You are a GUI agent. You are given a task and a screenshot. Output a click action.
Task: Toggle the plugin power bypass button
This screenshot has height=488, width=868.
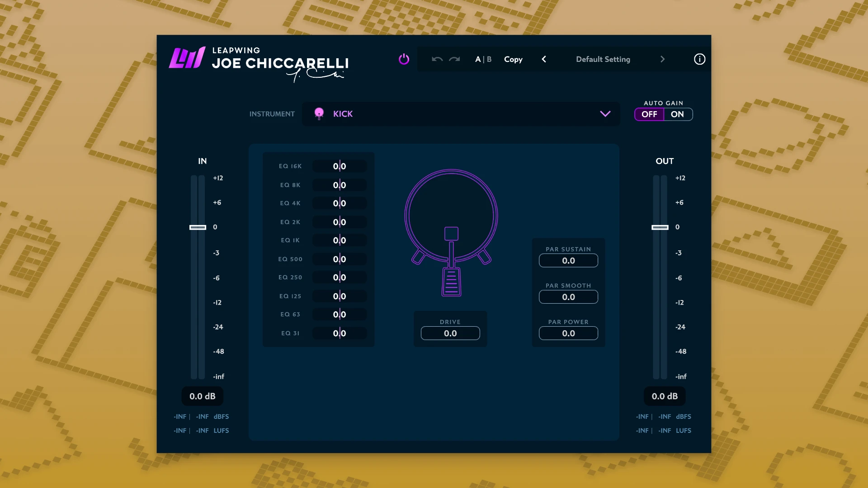404,59
